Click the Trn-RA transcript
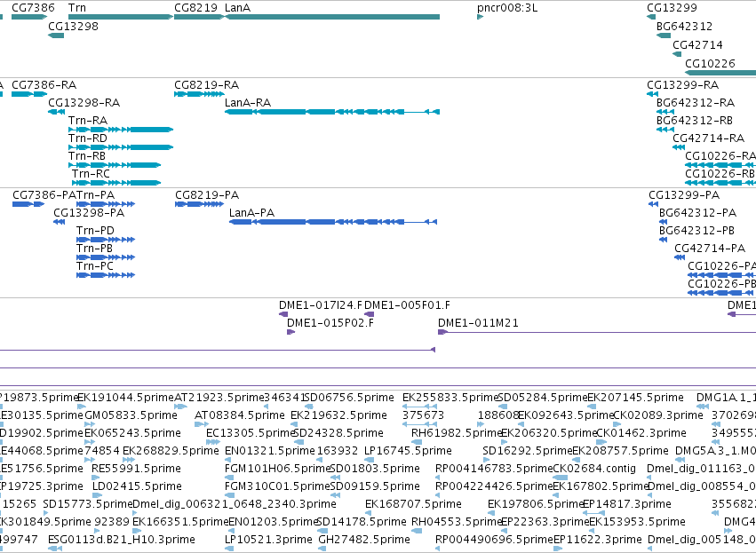 click(x=121, y=130)
